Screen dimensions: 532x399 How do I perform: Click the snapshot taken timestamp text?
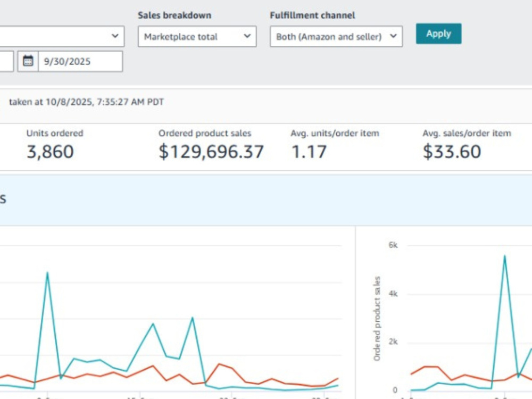click(x=86, y=102)
